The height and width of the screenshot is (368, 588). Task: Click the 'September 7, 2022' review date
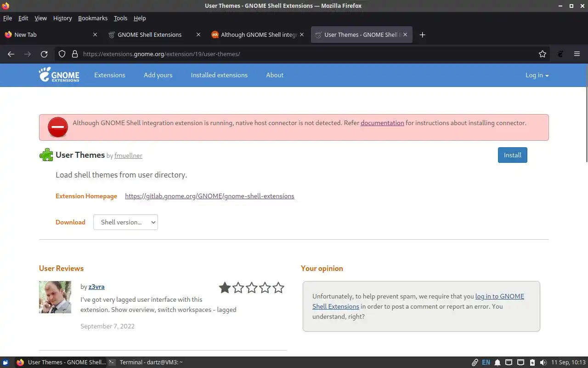pyautogui.click(x=107, y=326)
